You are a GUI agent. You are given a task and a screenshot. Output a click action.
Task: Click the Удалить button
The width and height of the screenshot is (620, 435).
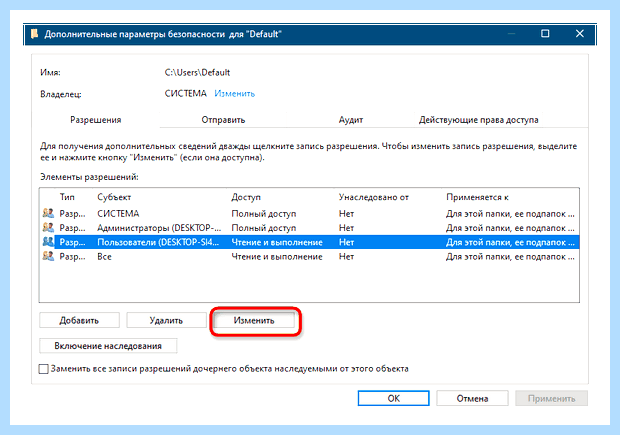pyautogui.click(x=166, y=320)
